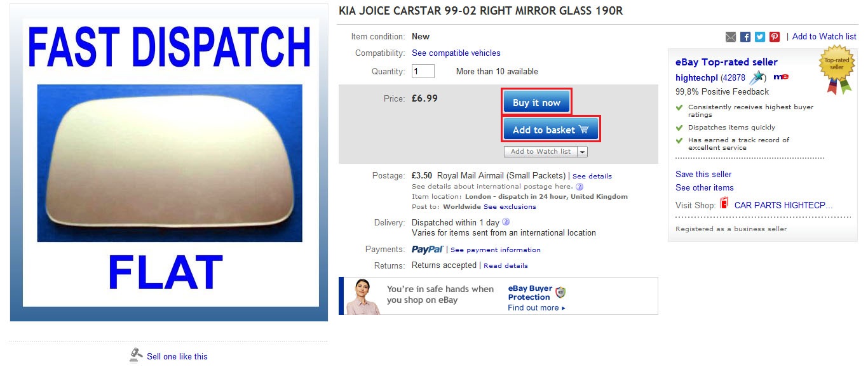Open See compatible vehicles link

[x=456, y=53]
